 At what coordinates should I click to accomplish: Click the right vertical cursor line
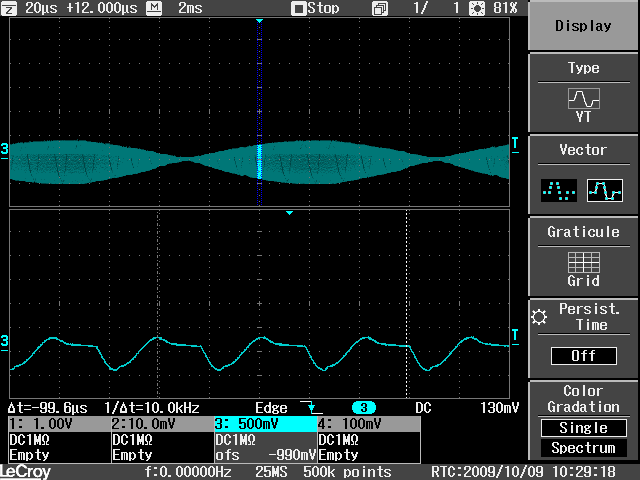coord(407,304)
